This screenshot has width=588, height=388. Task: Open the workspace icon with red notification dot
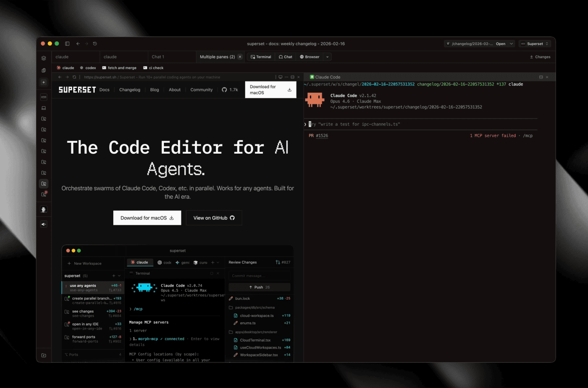point(44,194)
